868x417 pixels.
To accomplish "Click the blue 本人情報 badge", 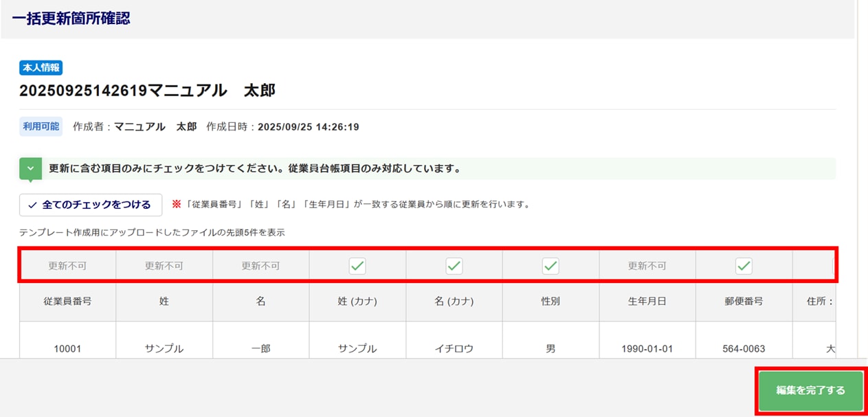I will pyautogui.click(x=41, y=67).
